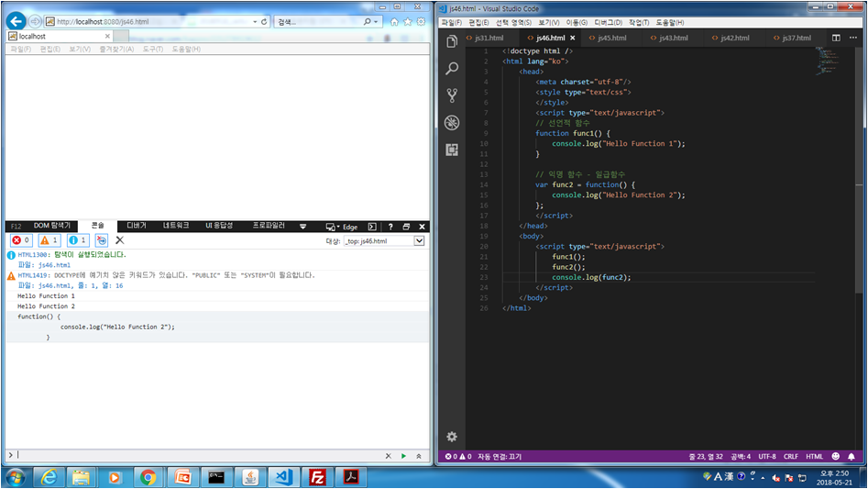
Task: Open the IE favorites star
Action: point(408,22)
